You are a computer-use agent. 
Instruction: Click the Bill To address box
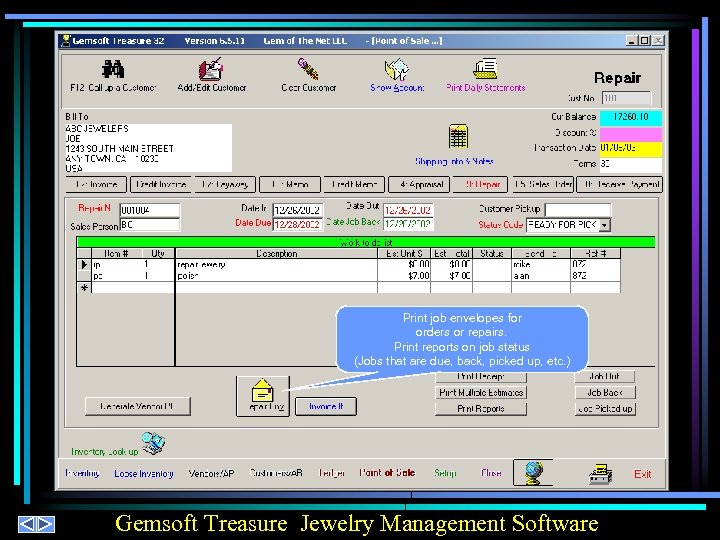click(148, 148)
